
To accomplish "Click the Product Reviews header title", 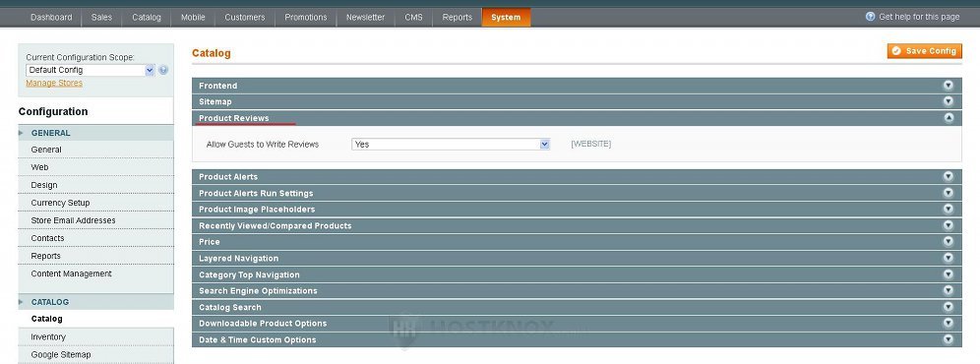I will pyautogui.click(x=234, y=118).
